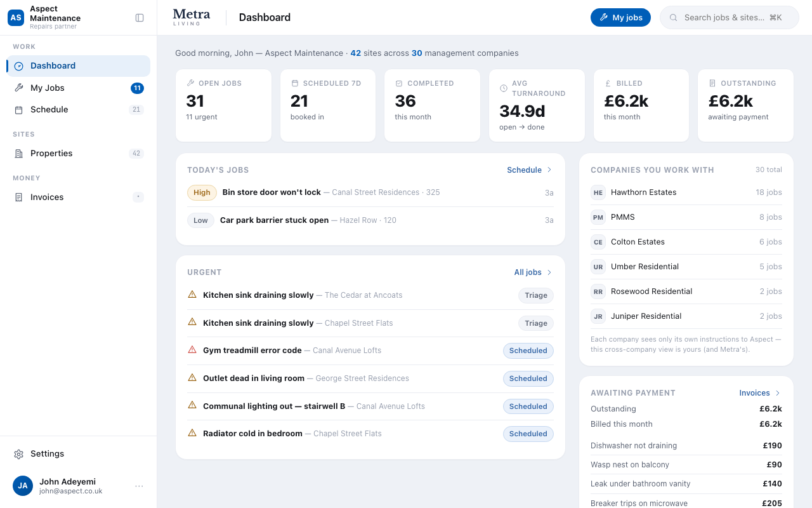Click Scheduled badge for Outlet dead in living room
Image resolution: width=812 pixels, height=508 pixels.
tap(528, 378)
